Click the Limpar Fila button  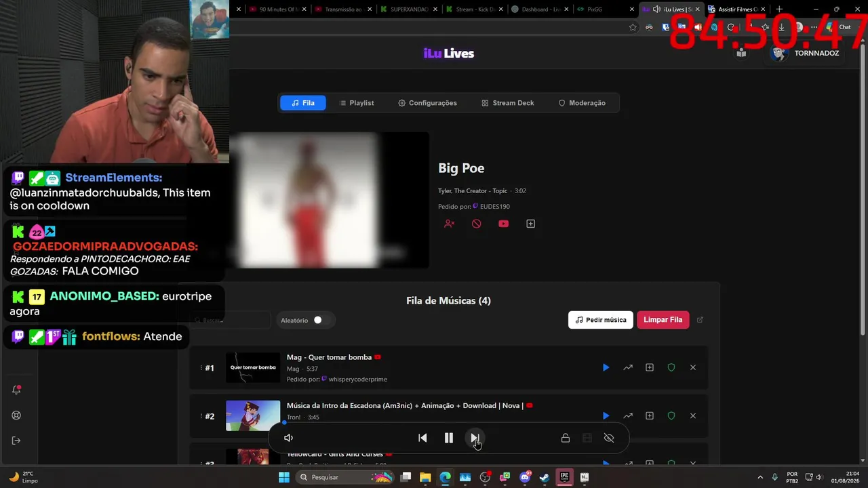[x=663, y=320]
